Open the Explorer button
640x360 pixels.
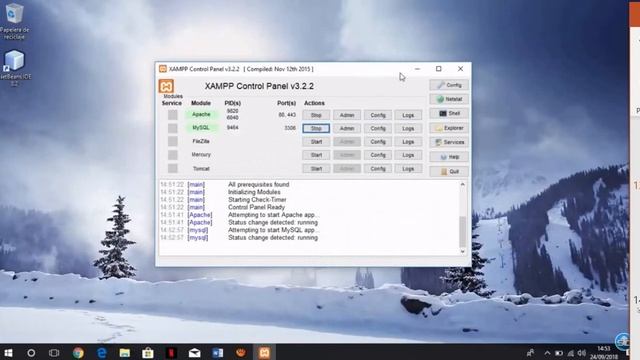click(449, 128)
